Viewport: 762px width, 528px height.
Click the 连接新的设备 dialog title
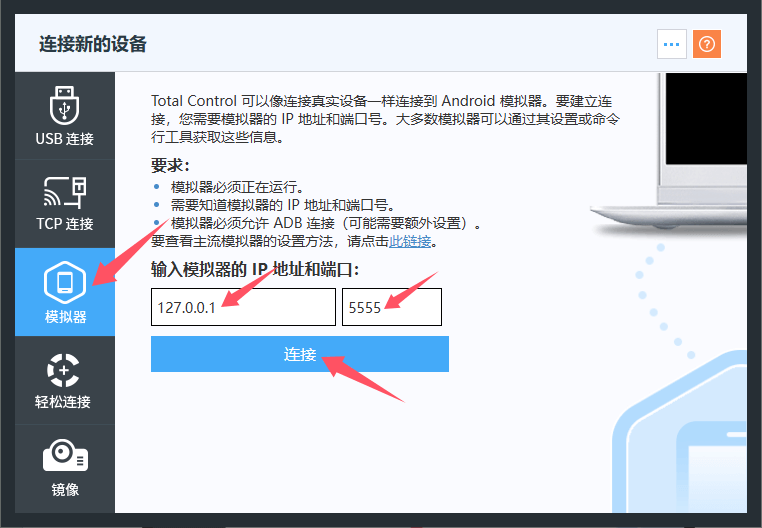[93, 44]
